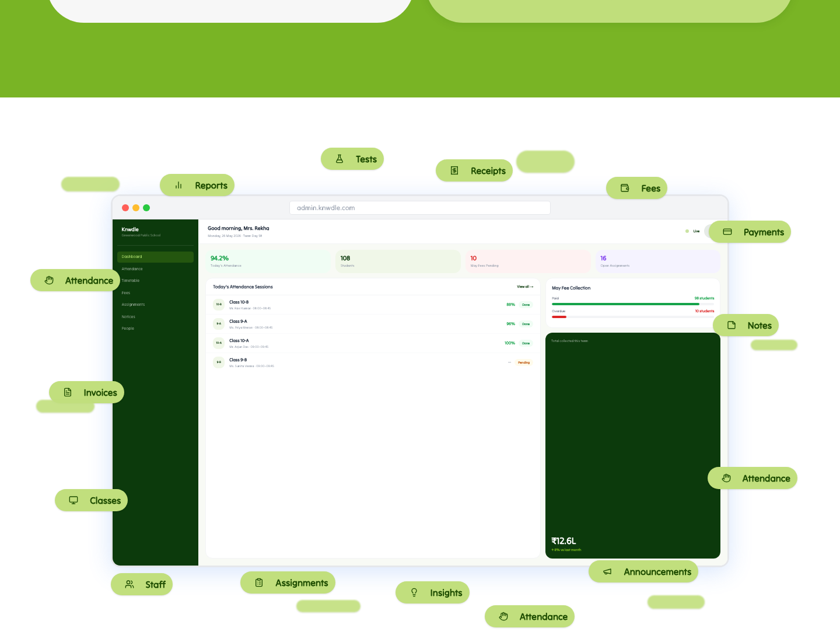840x642 pixels.
Task: Click the red window close dot
Action: coord(125,208)
